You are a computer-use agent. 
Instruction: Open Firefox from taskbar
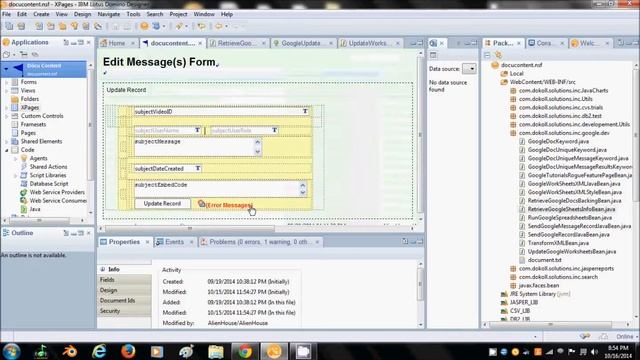[x=128, y=351]
